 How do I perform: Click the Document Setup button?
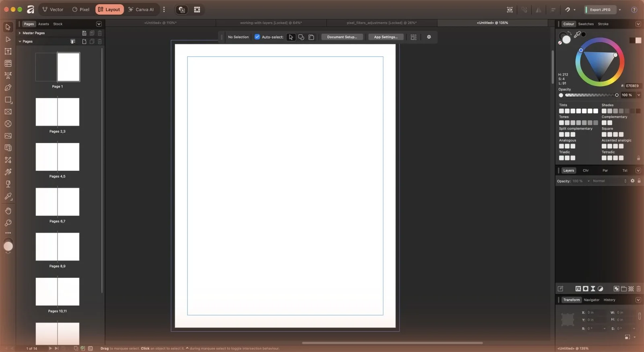(x=342, y=37)
